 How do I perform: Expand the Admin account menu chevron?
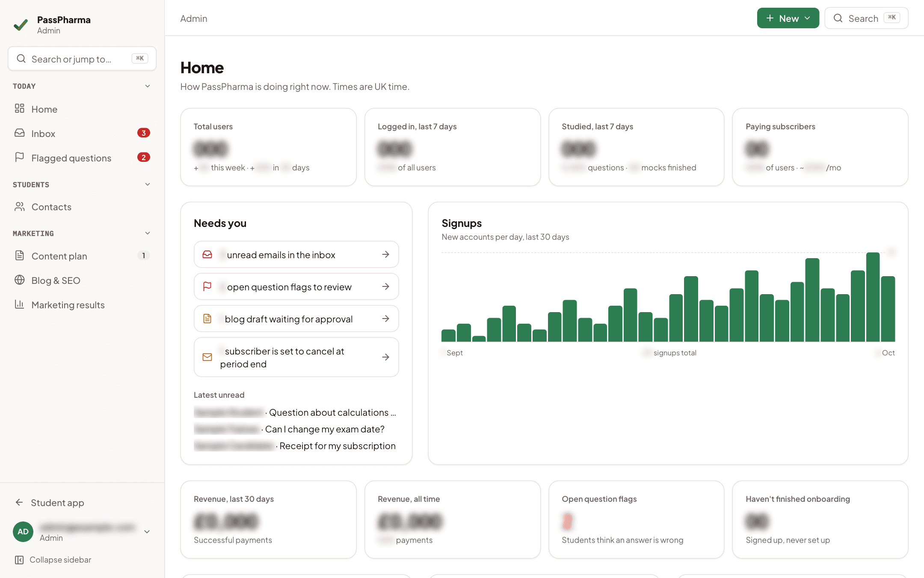[x=147, y=532]
